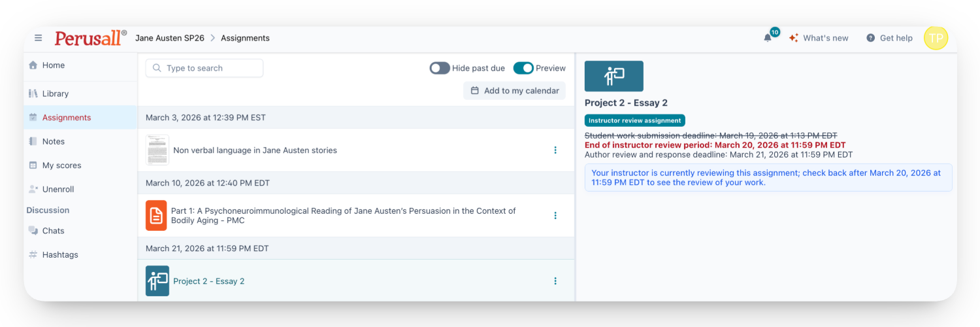Turn off the Preview toggle

click(x=523, y=68)
